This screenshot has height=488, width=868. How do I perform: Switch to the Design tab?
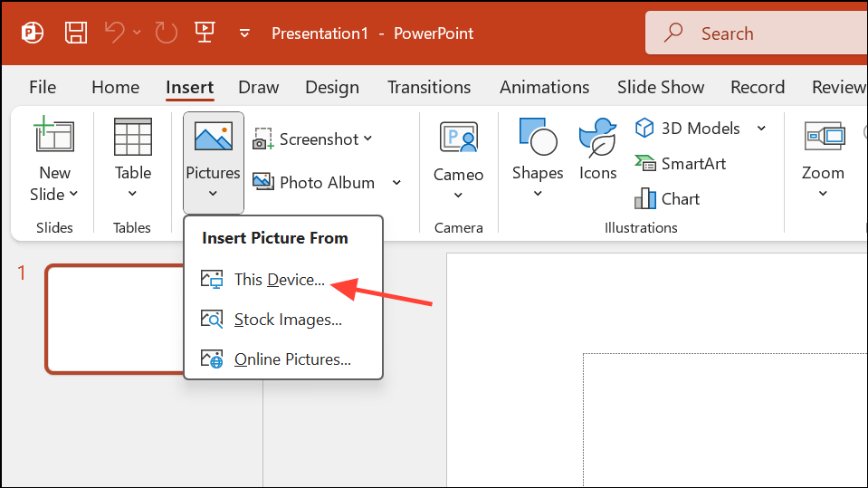click(x=331, y=87)
